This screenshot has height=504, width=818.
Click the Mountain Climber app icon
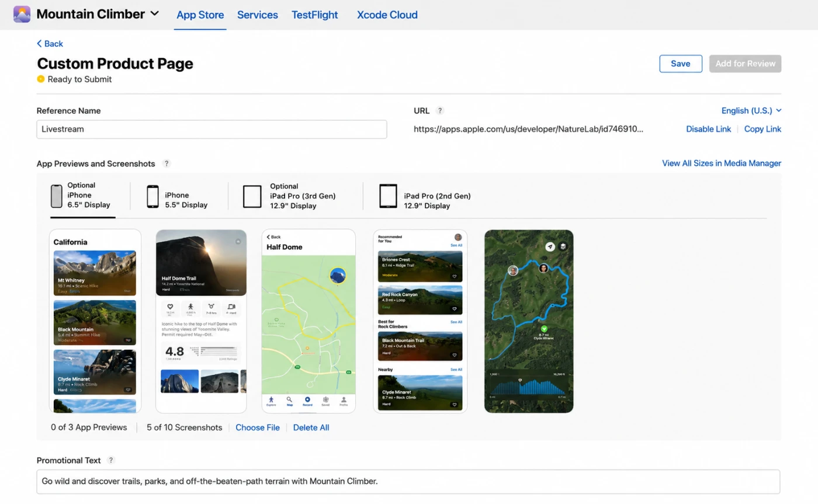tap(22, 14)
